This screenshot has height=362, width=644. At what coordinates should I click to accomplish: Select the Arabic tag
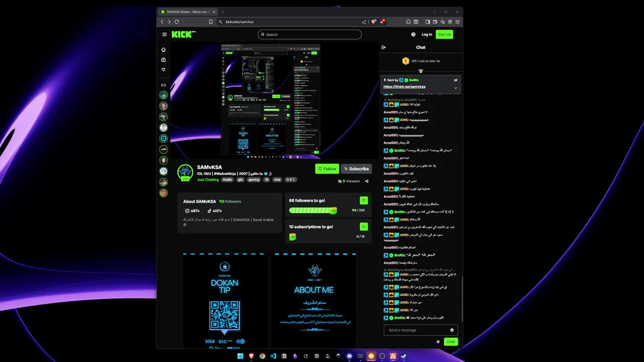coord(228,179)
